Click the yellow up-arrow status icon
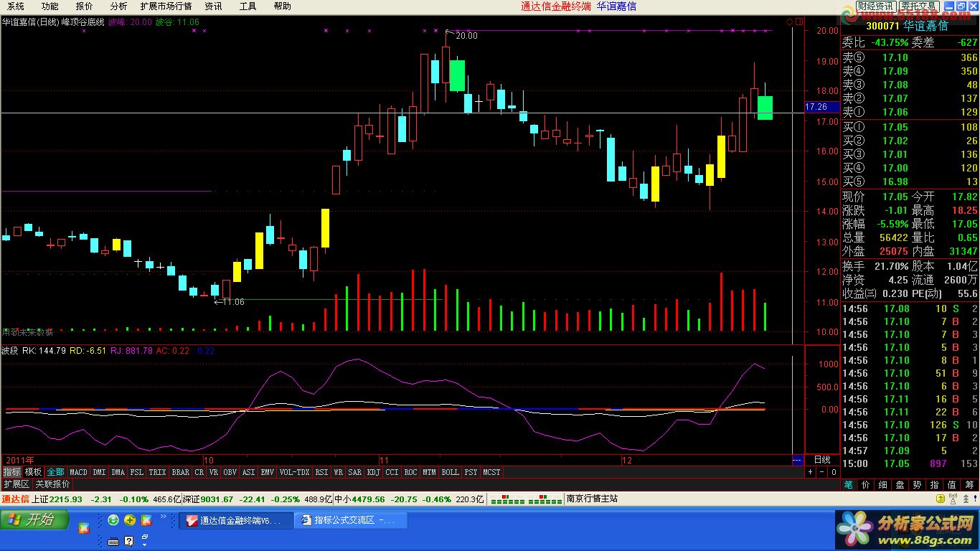Screen dimensions: 980x551 940,499
